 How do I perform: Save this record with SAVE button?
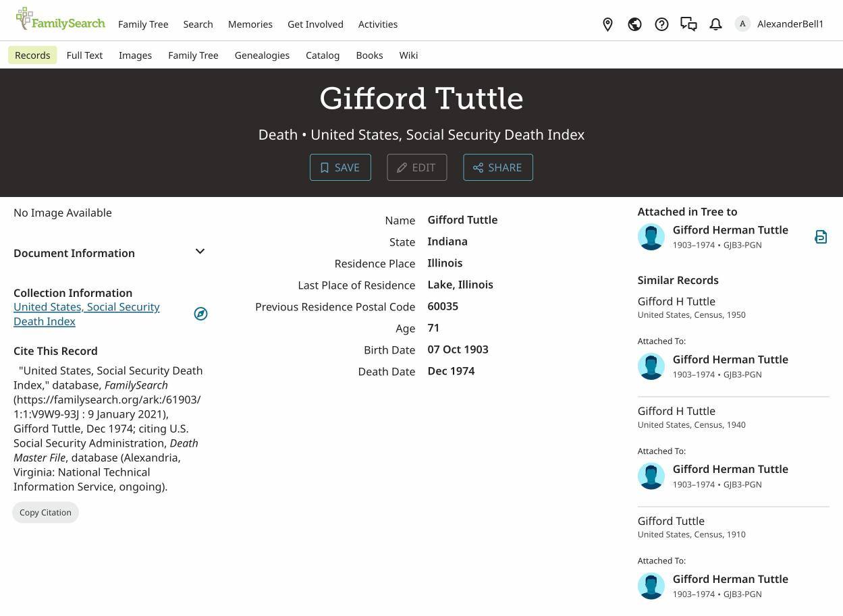tap(340, 167)
